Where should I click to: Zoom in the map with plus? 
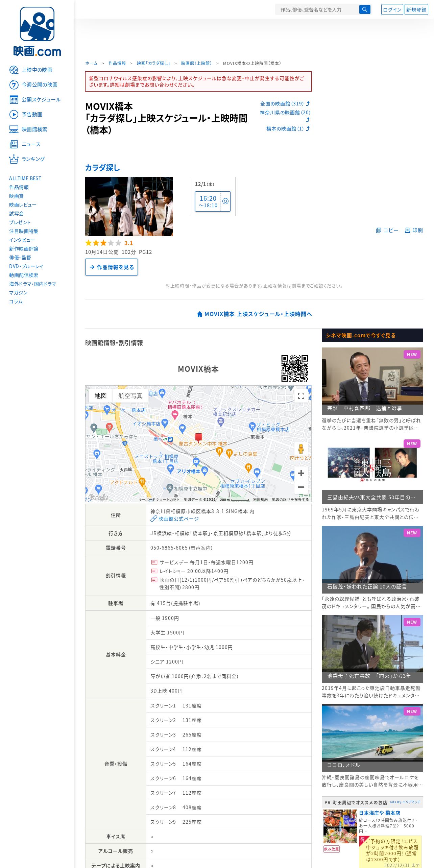tap(301, 473)
